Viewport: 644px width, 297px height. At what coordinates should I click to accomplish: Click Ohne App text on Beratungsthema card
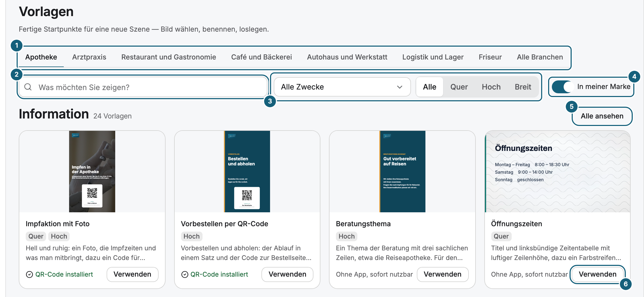pyautogui.click(x=374, y=274)
